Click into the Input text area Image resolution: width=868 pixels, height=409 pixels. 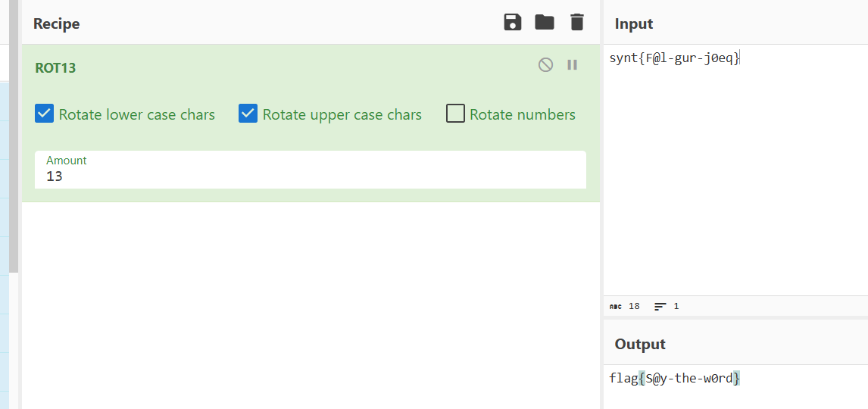735,174
